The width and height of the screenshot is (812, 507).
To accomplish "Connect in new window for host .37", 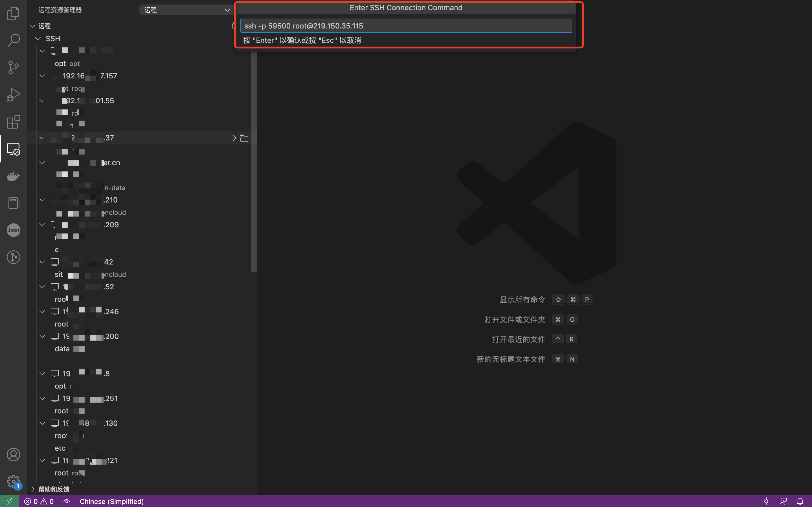I will click(x=244, y=138).
